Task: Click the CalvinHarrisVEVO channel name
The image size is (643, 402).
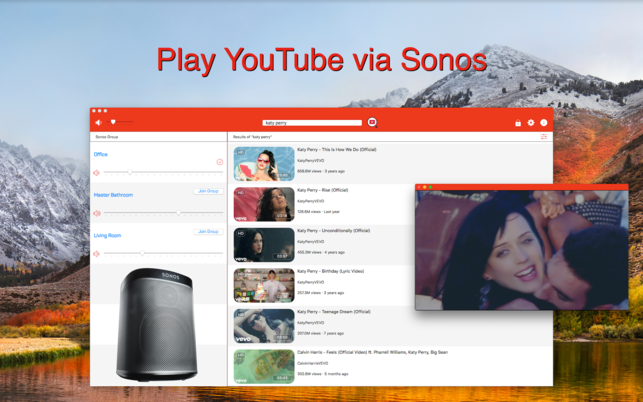Action: tap(312, 363)
